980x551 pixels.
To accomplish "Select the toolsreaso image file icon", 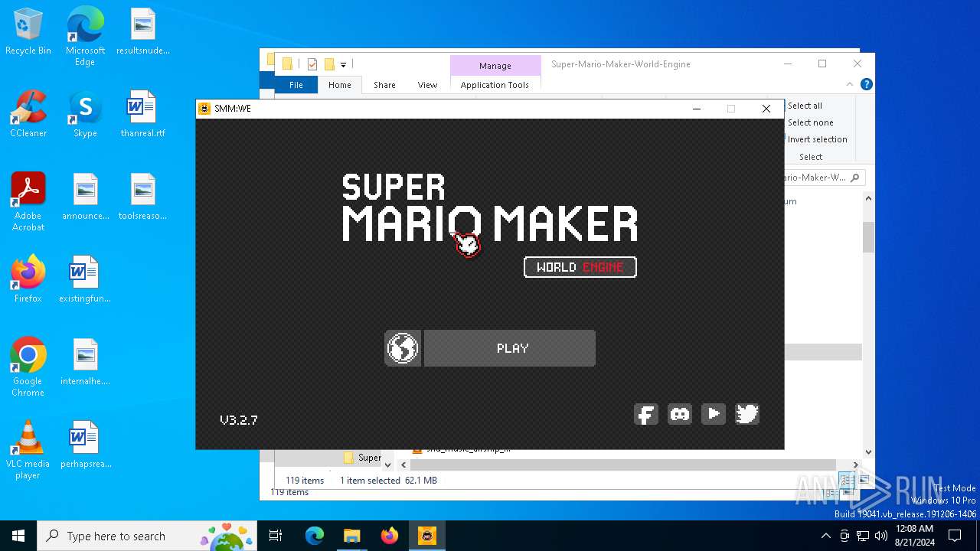I will (x=143, y=197).
